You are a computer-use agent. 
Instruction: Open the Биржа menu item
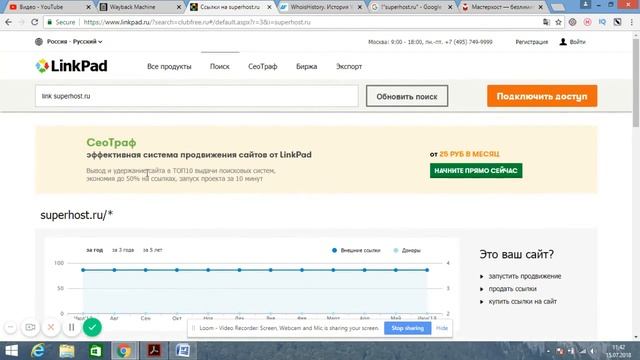click(307, 67)
